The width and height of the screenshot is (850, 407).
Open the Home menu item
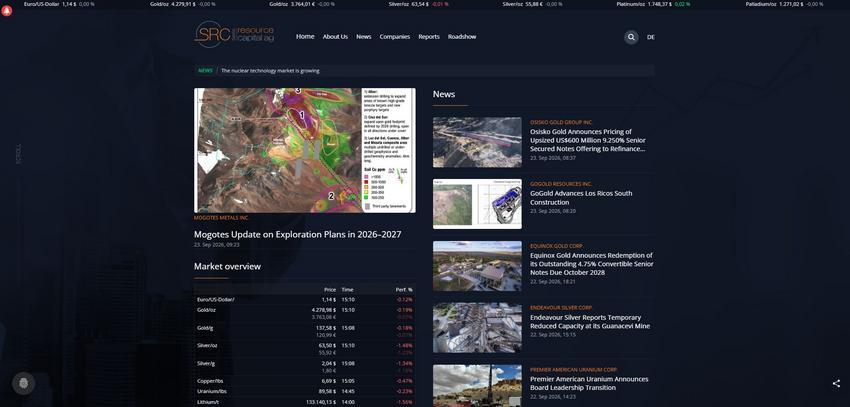coord(305,36)
